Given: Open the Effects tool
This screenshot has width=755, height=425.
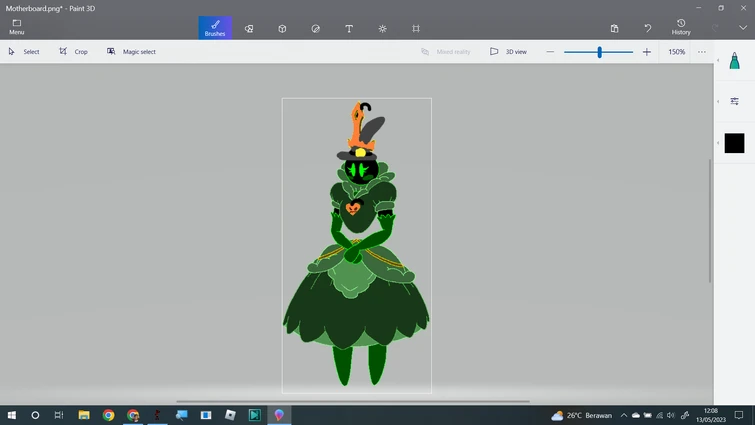Looking at the screenshot, I should click(x=382, y=29).
